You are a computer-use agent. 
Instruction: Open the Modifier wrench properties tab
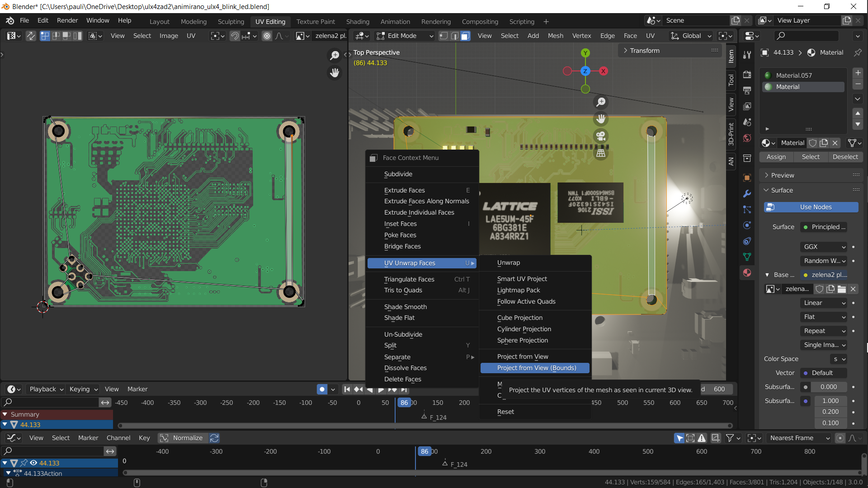(x=747, y=193)
